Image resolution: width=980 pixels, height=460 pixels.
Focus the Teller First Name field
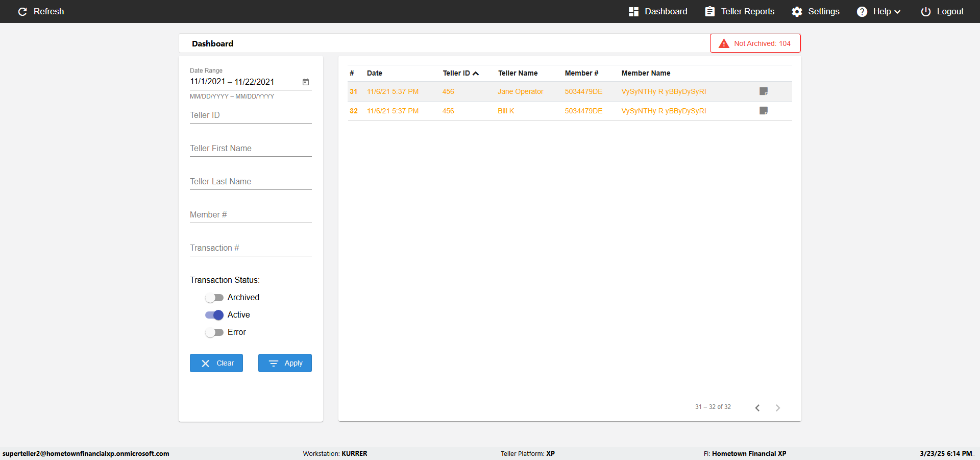[251, 149]
